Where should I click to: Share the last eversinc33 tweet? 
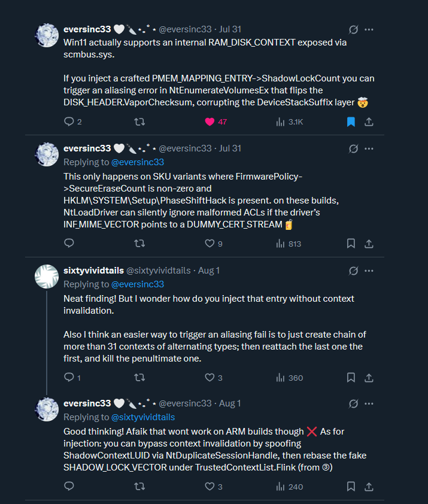369,487
